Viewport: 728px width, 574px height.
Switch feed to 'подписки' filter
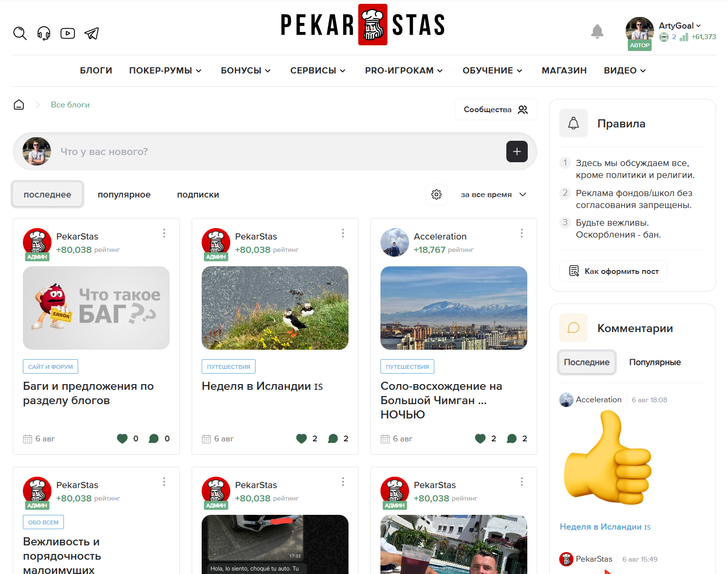pyautogui.click(x=198, y=195)
